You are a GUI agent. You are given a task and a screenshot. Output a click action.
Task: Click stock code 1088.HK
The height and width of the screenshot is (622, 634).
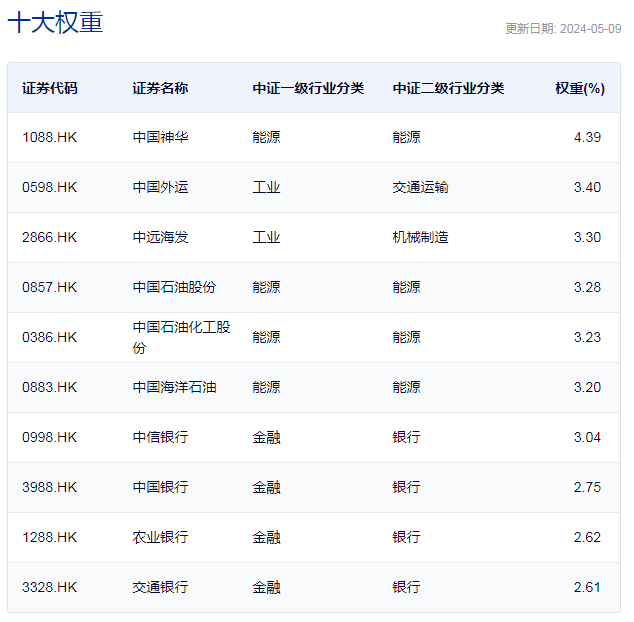point(49,138)
